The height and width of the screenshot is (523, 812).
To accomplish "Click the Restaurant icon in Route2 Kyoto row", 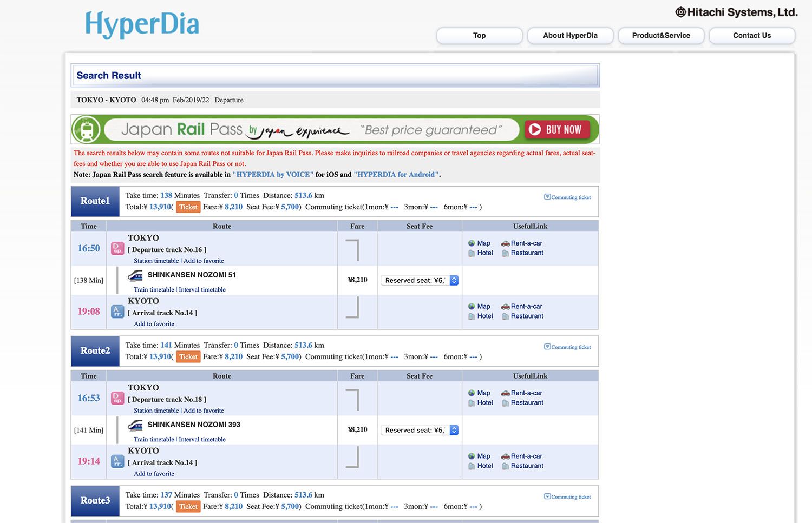I will 505,466.
